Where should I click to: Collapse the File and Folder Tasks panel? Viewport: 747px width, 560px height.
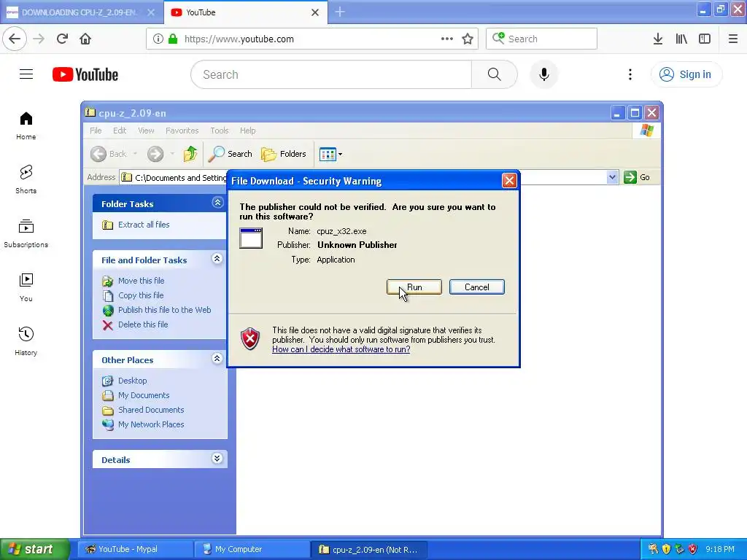pos(217,259)
